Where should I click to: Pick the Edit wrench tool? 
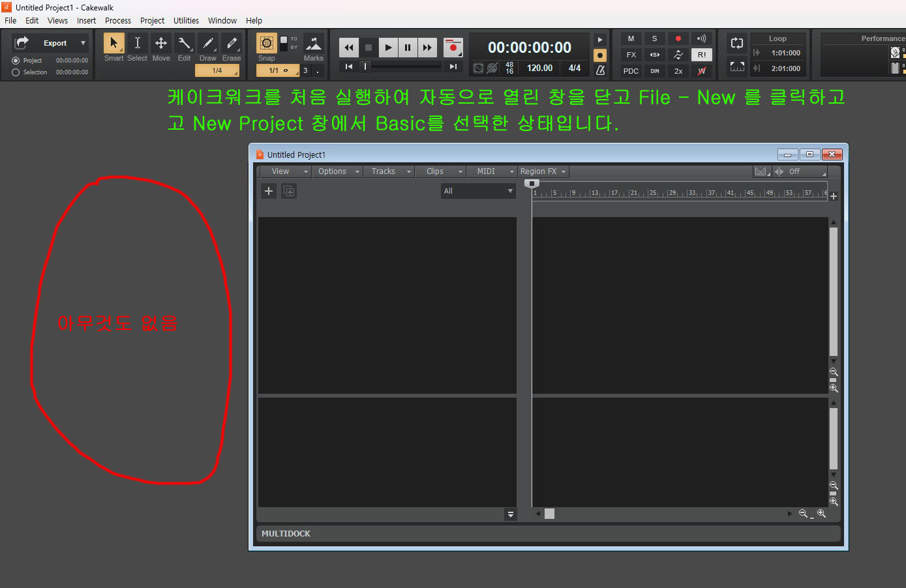click(x=185, y=44)
